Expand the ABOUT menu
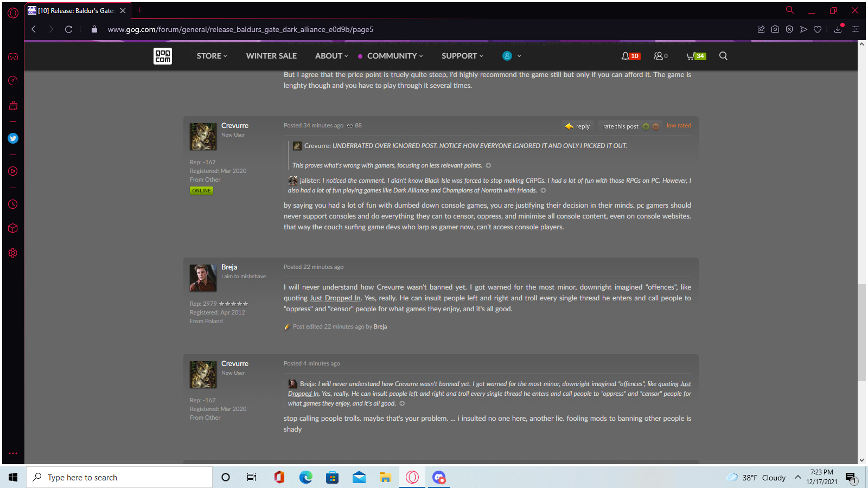The image size is (868, 488). click(x=331, y=56)
